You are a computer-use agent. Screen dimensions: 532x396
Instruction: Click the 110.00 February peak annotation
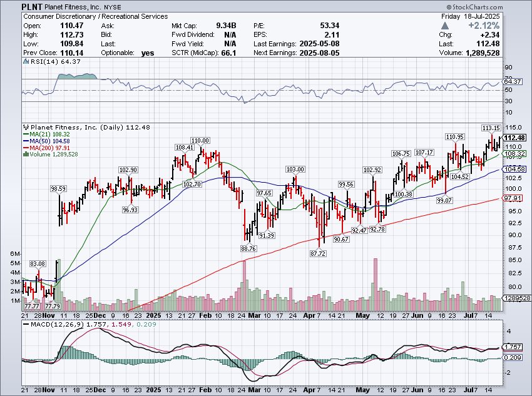pos(200,140)
